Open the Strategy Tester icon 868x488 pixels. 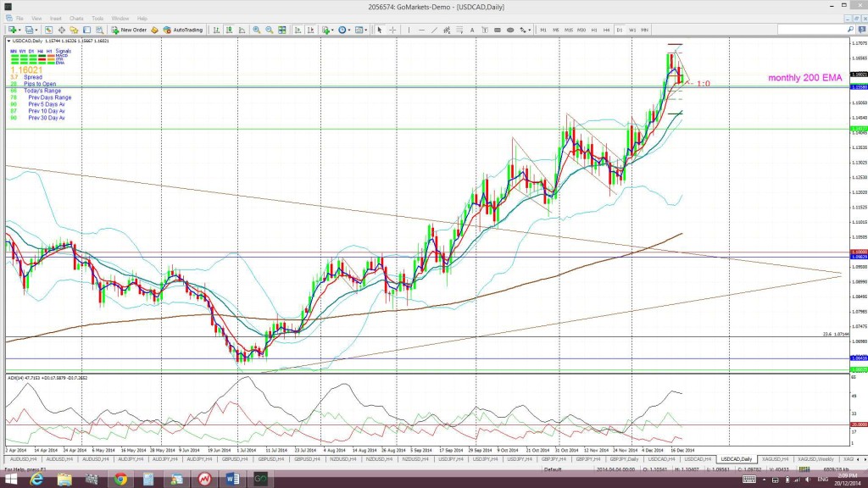[x=99, y=30]
